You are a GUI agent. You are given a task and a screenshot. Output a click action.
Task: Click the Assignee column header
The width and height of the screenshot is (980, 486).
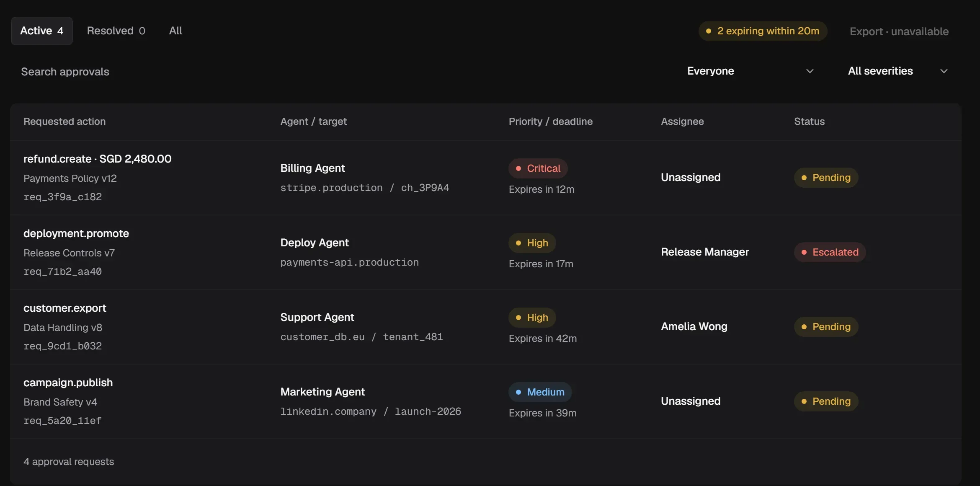point(682,121)
